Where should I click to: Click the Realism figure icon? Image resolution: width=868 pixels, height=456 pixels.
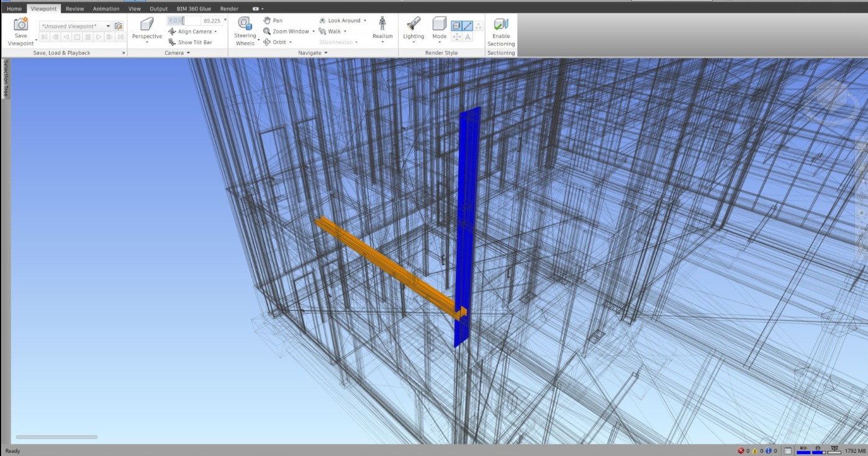tap(382, 25)
